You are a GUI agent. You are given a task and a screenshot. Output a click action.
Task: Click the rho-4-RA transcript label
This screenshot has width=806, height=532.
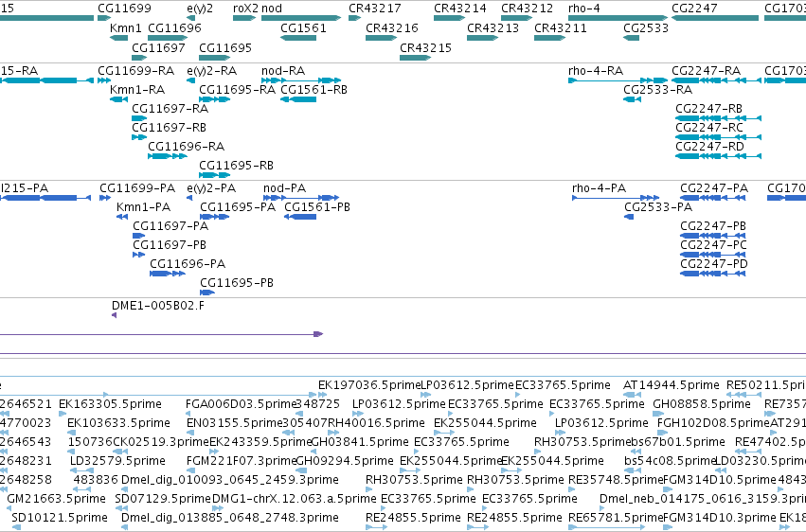coord(596,70)
